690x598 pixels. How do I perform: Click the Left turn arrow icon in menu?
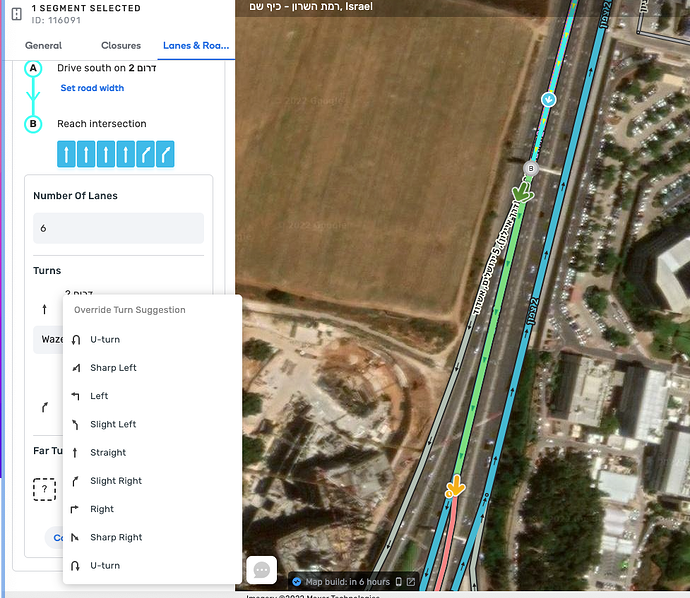(76, 396)
